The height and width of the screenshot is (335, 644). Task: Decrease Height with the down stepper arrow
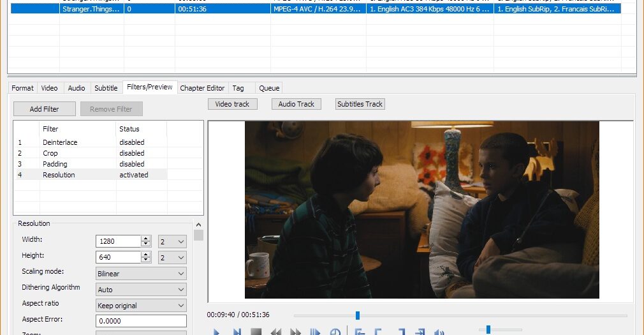(146, 260)
